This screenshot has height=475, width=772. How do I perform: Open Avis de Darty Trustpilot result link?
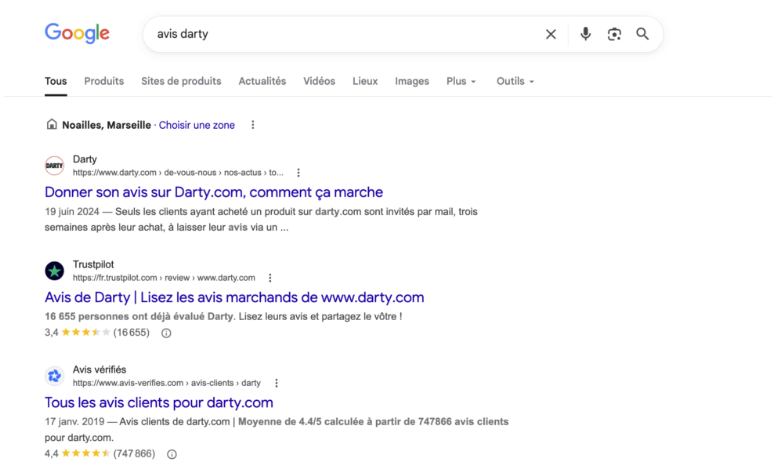click(234, 297)
